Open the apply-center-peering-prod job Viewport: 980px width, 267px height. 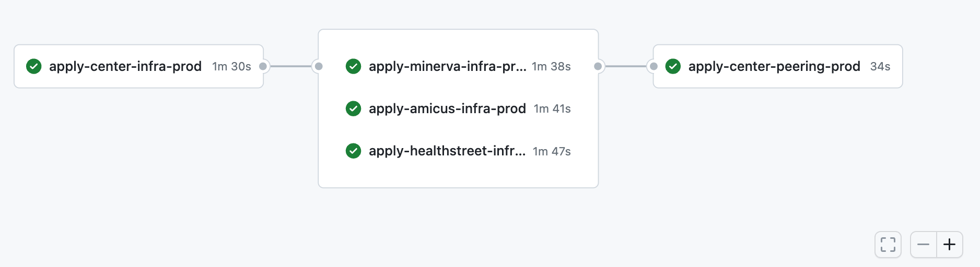[774, 66]
